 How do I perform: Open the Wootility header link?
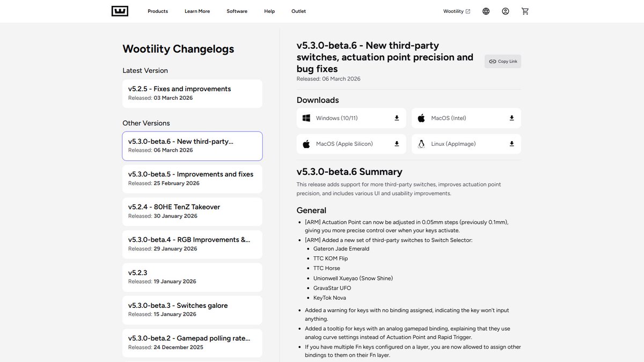(457, 11)
